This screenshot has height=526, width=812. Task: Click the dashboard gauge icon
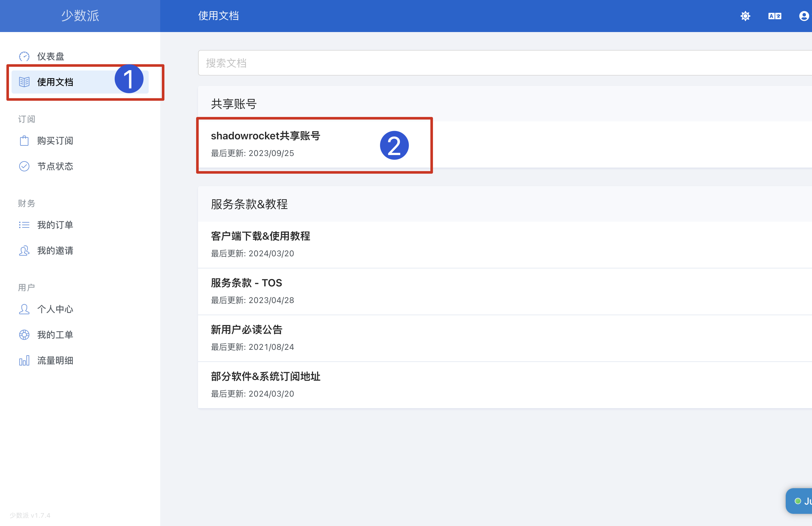[x=24, y=56]
